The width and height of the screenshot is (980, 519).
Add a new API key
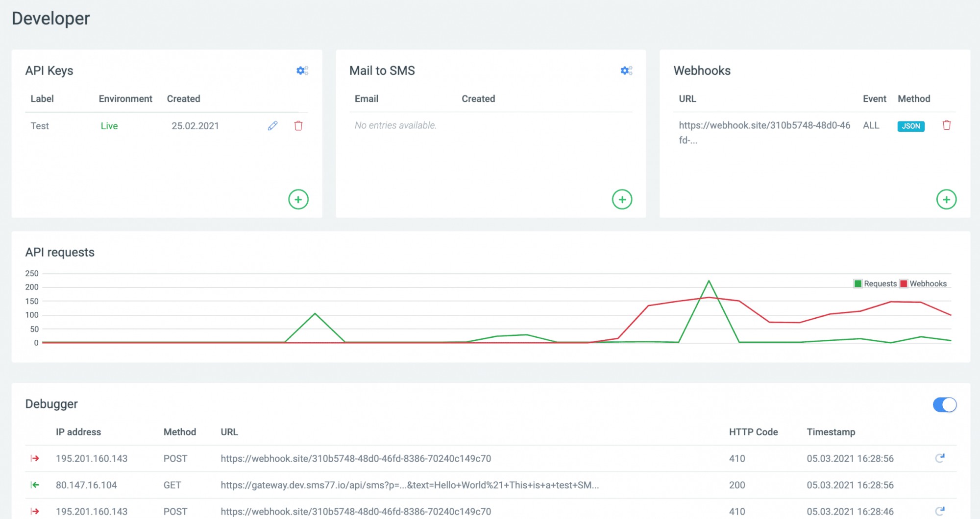(298, 199)
